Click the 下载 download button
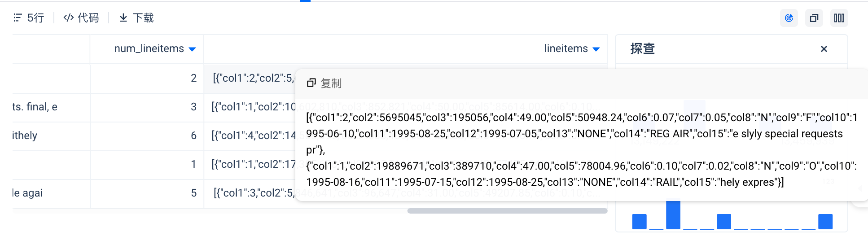Image resolution: width=868 pixels, height=245 pixels. (x=136, y=18)
